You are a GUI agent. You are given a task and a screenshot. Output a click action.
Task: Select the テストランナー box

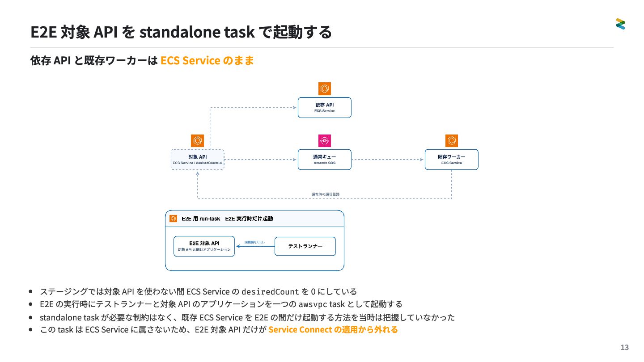coord(305,246)
